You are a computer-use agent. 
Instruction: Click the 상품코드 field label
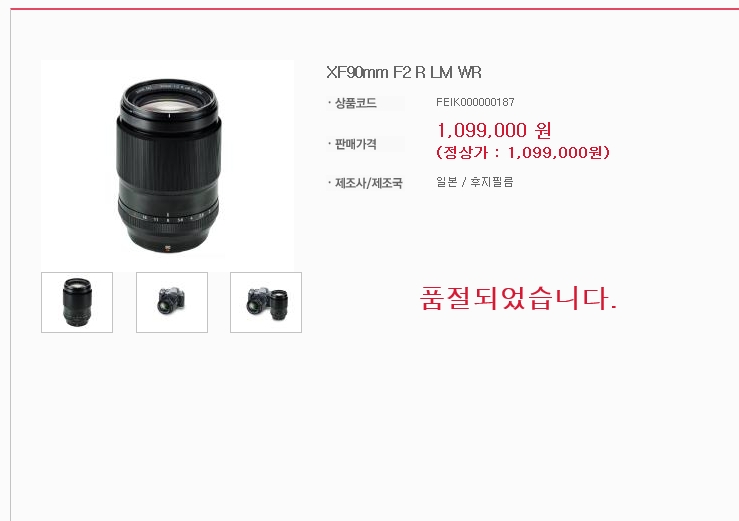click(355, 103)
